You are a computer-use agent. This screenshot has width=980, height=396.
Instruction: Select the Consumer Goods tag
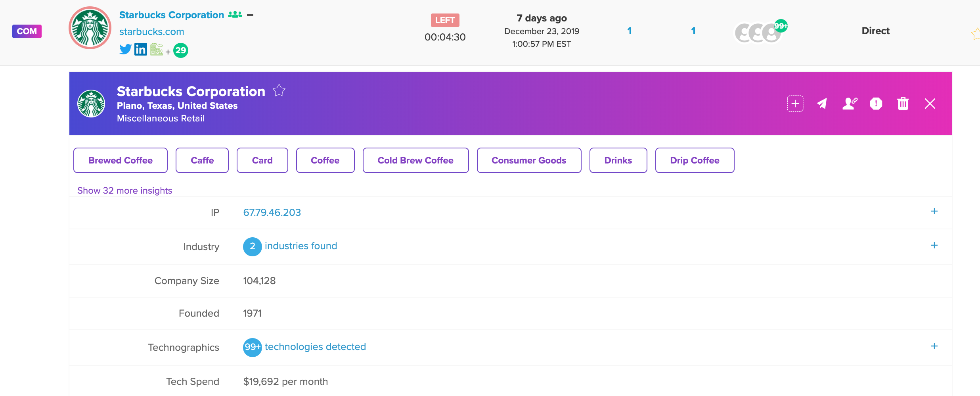(x=529, y=160)
